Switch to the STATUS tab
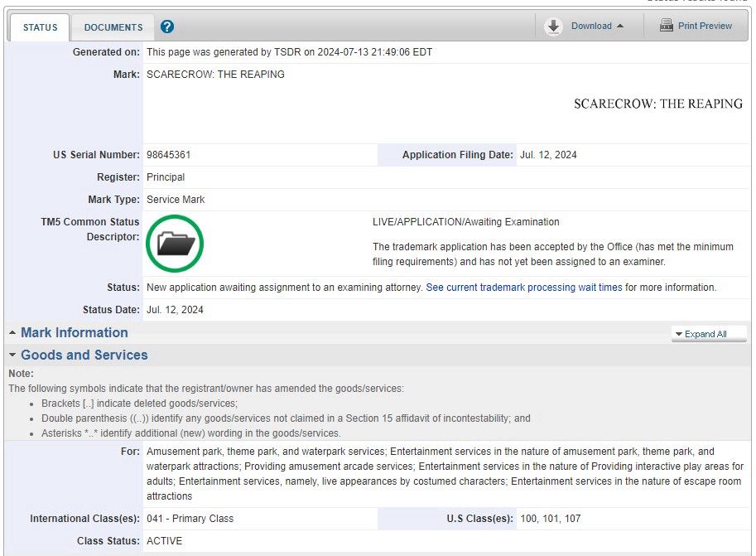Screen dimensions: 756x556 (40, 27)
